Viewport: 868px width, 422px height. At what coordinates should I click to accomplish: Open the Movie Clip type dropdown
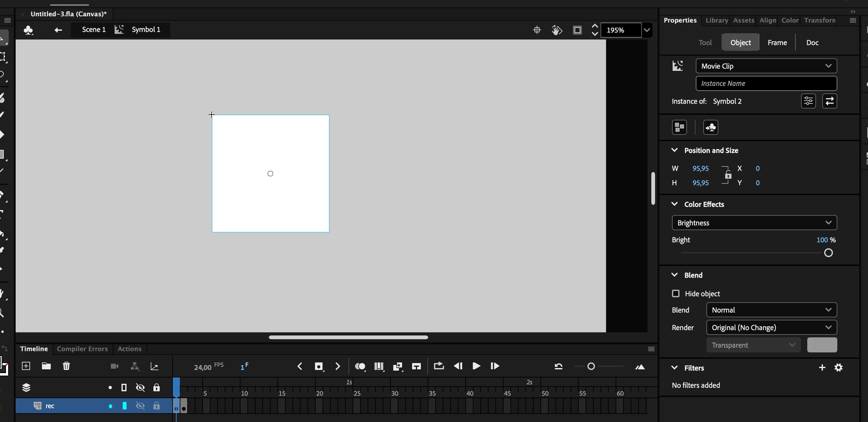click(x=766, y=66)
